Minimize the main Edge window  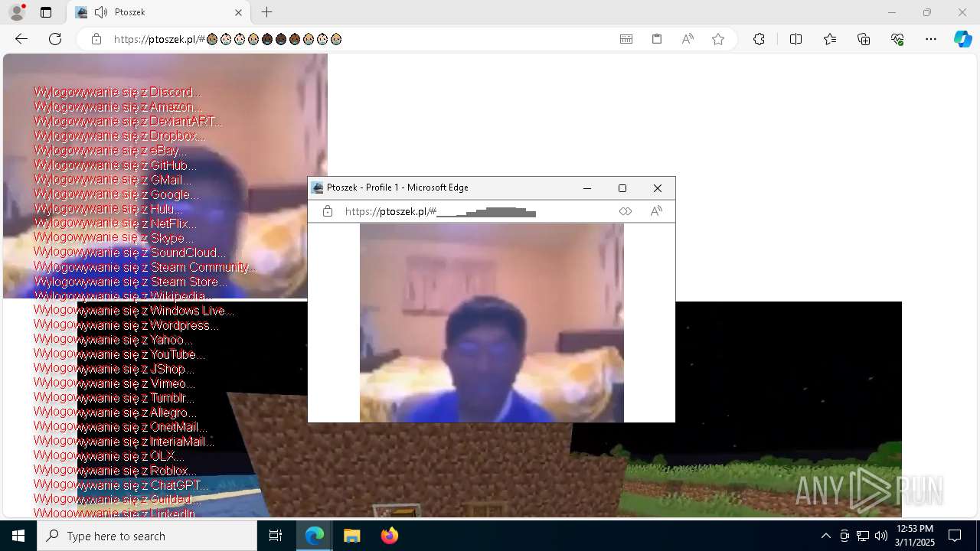click(x=891, y=12)
